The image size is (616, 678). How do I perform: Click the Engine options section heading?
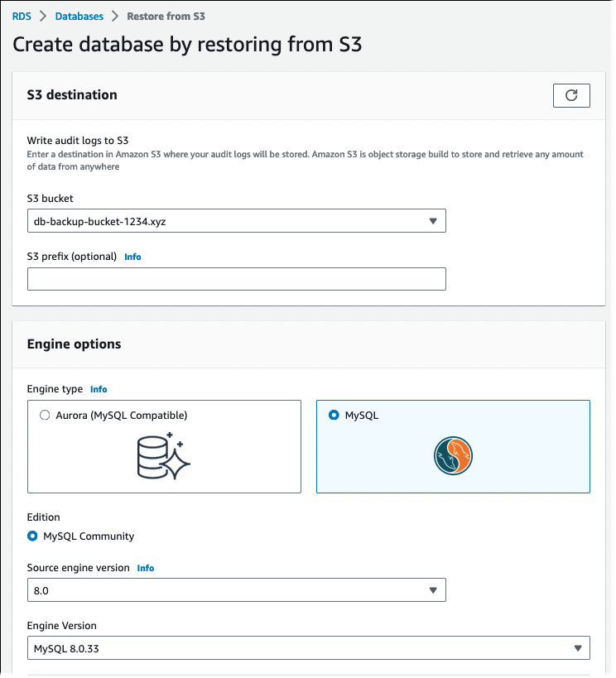[74, 344]
